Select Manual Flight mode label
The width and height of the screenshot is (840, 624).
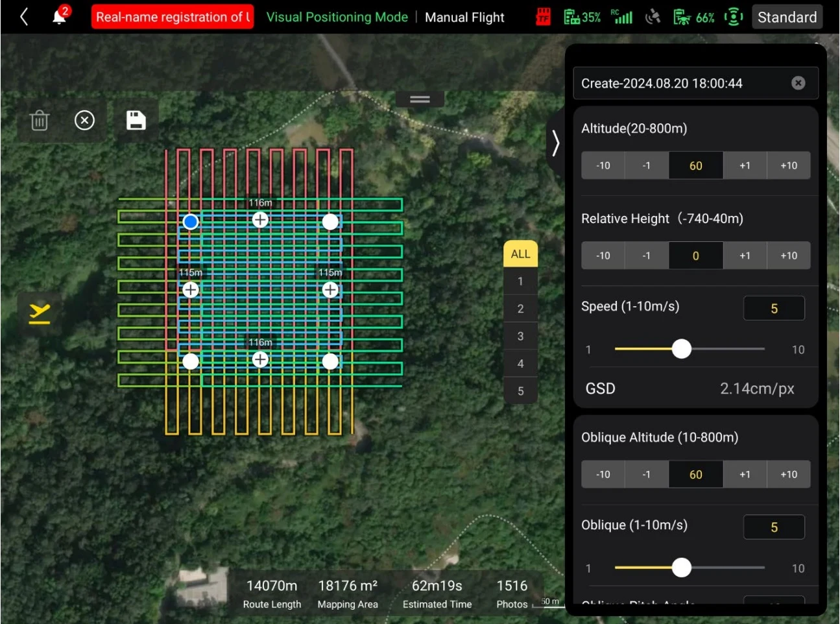click(464, 18)
